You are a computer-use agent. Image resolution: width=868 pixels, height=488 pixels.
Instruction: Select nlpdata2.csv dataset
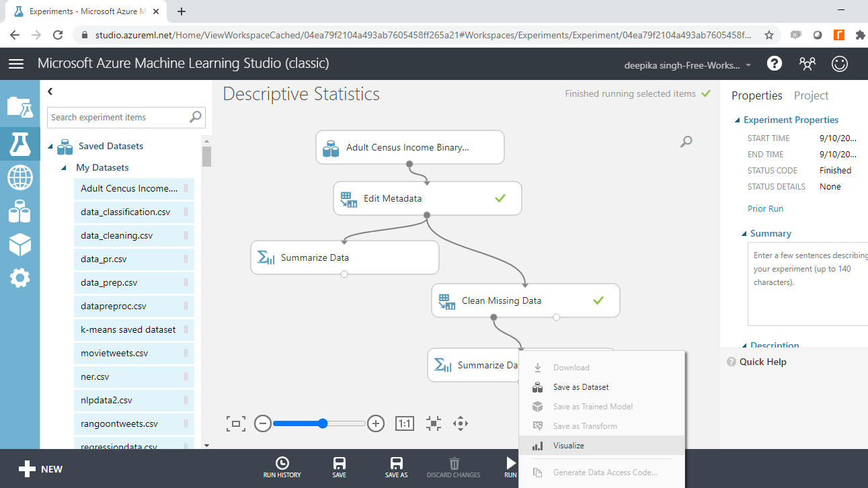tap(134, 401)
